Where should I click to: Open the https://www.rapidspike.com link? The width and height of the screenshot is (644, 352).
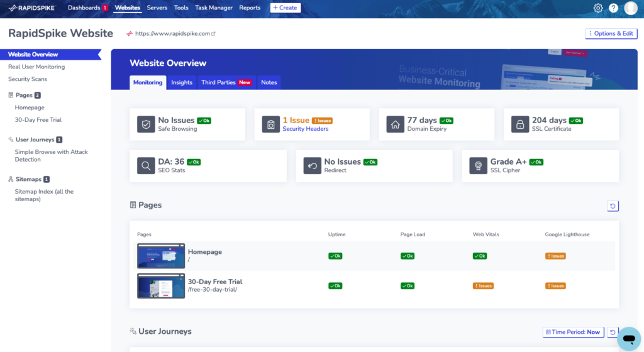pos(172,34)
